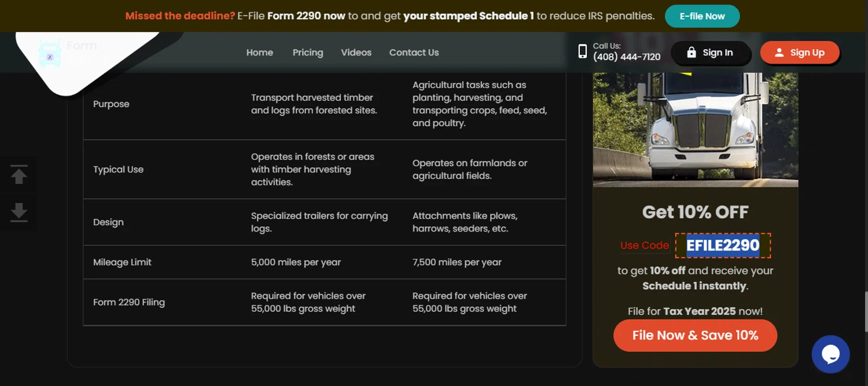Click the phone icon beside Call Us
Image resolution: width=868 pixels, height=386 pixels.
[582, 52]
